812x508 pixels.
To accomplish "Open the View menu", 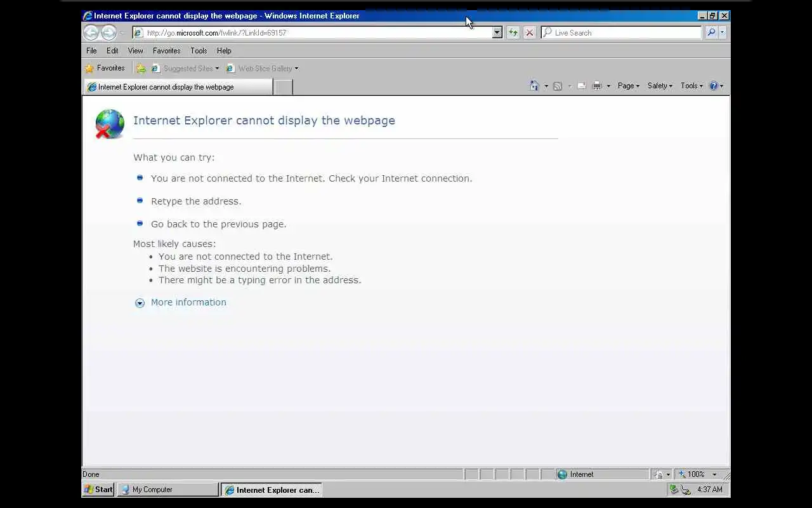I will point(135,51).
